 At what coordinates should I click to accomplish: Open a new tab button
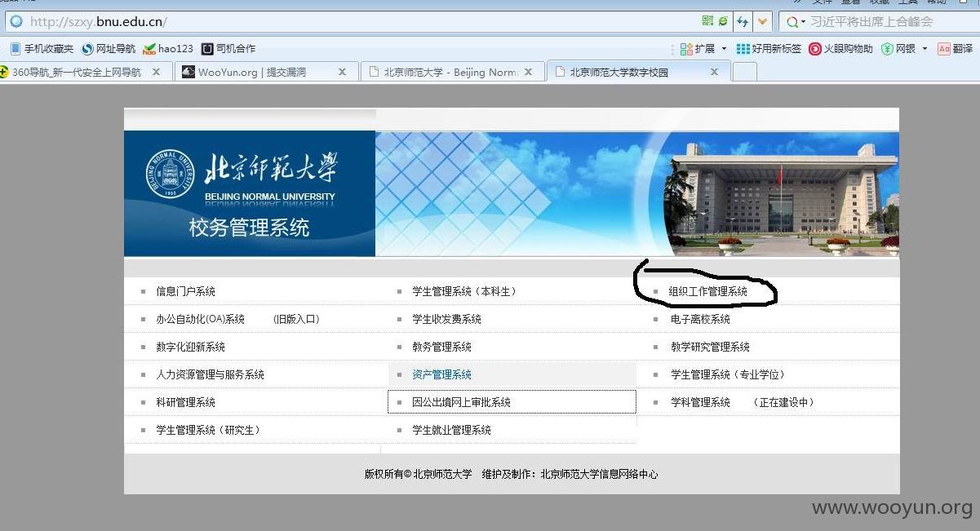pyautogui.click(x=744, y=72)
